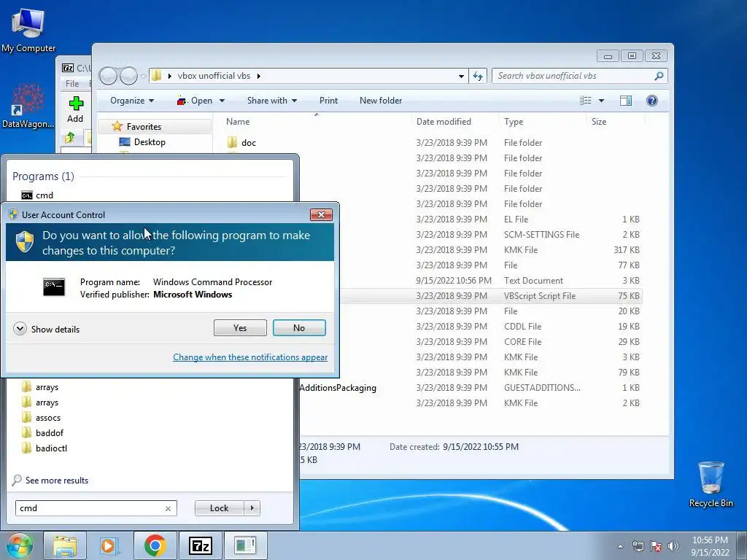Image resolution: width=747 pixels, height=560 pixels.
Task: Sort by the Size column header
Action: [x=599, y=122]
